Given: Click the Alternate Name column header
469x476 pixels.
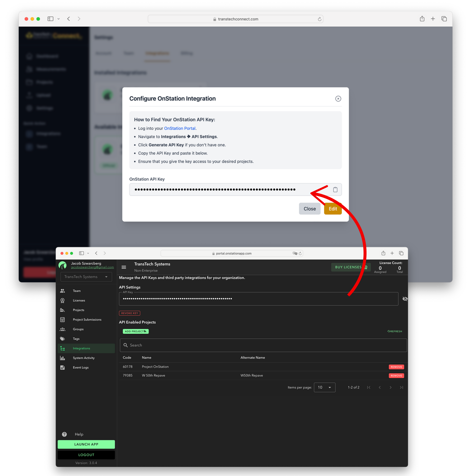Looking at the screenshot, I should pyautogui.click(x=253, y=357).
